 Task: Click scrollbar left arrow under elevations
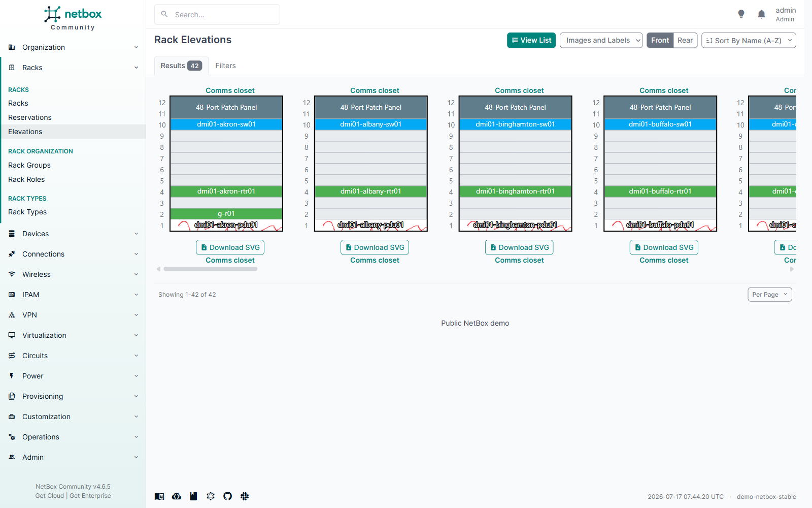tap(158, 269)
